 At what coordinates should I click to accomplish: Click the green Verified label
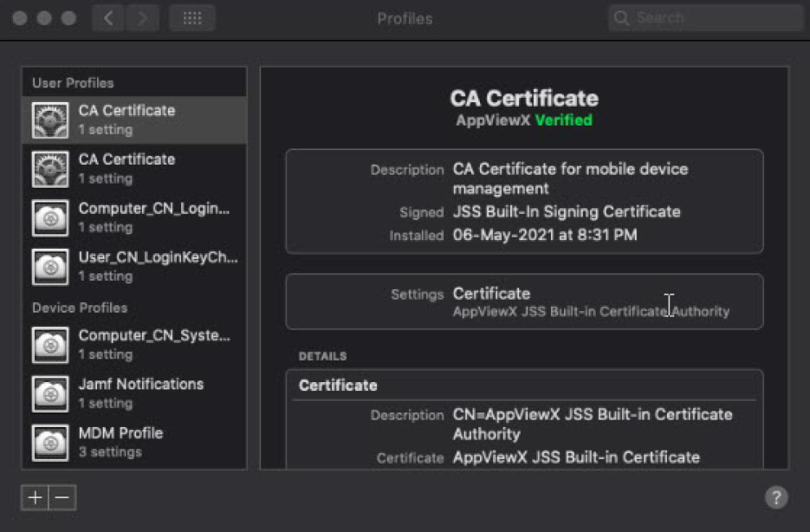click(x=564, y=120)
